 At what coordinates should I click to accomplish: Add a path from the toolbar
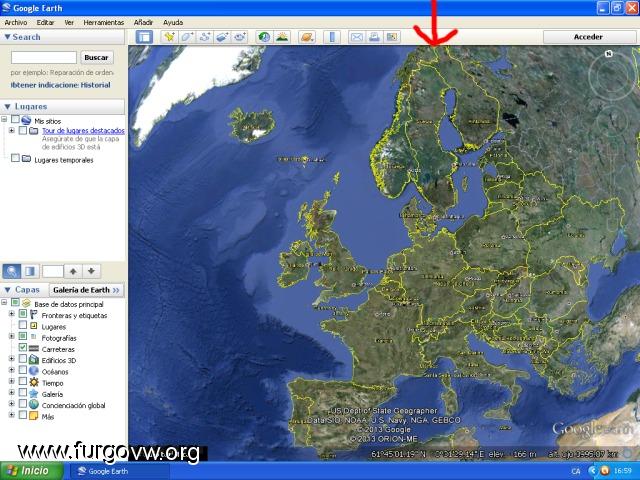(204, 37)
